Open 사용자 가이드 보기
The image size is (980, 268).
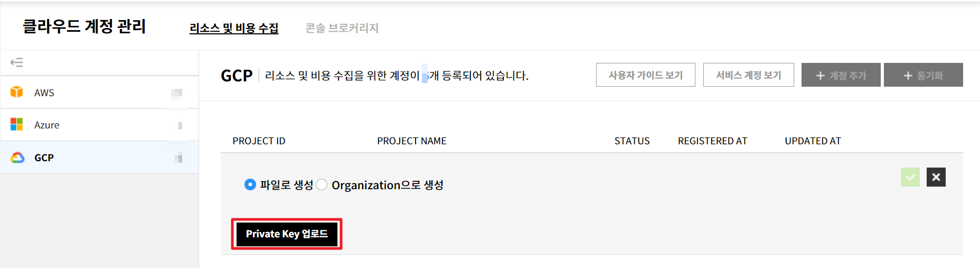pyautogui.click(x=645, y=75)
